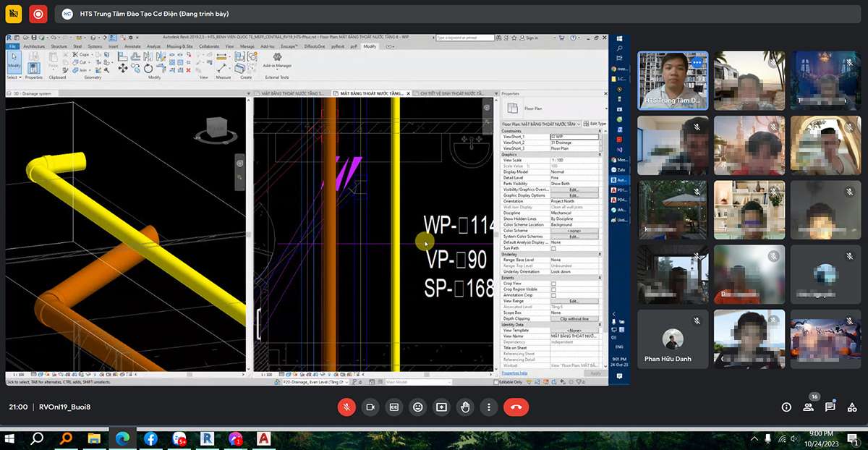Toggle Crop Region Visible checkbox
This screenshot has width=868, height=450.
coord(553,289)
